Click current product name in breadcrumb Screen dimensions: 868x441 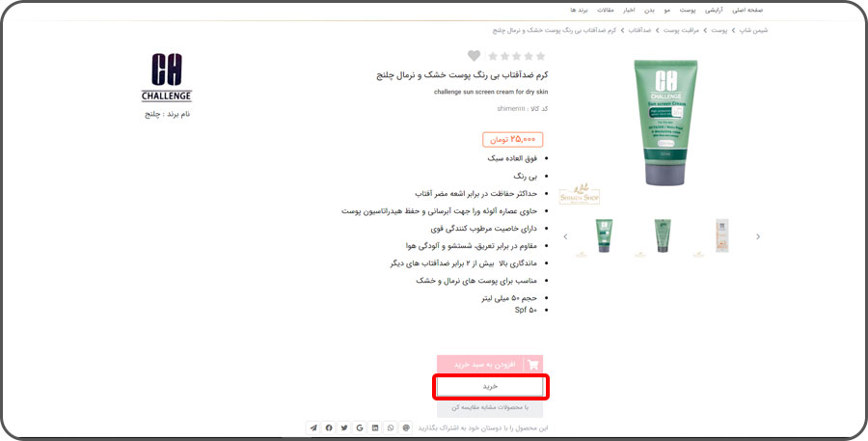tap(555, 30)
